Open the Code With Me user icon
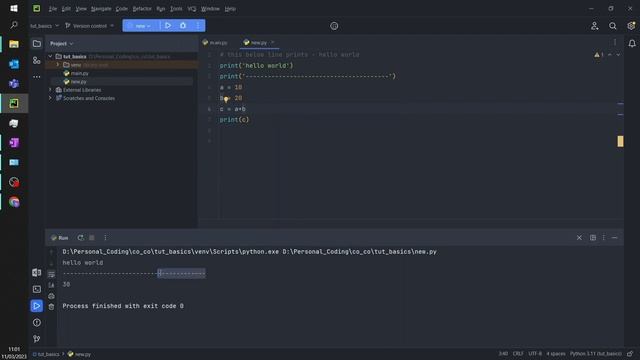 (x=594, y=26)
